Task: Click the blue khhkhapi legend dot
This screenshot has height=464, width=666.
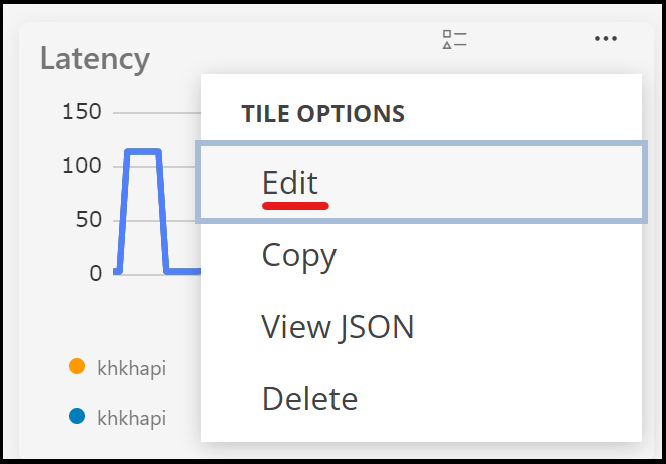Action: 77,416
